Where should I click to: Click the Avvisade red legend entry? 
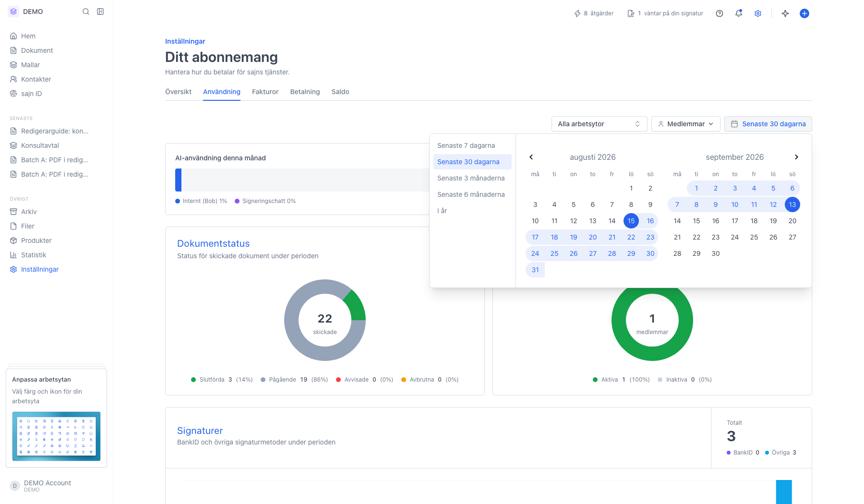pos(365,380)
